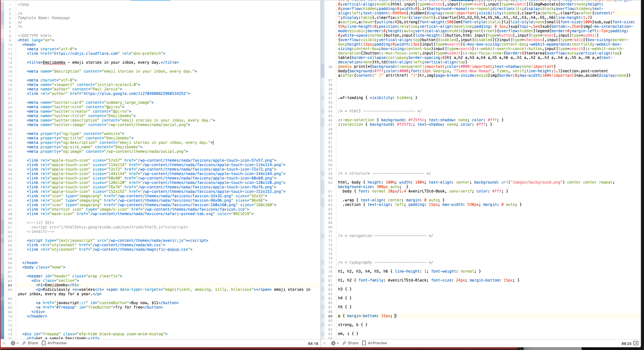Place cursor in the empty h3 rule
Viewport: 644px width, 350px height.
(348, 289)
